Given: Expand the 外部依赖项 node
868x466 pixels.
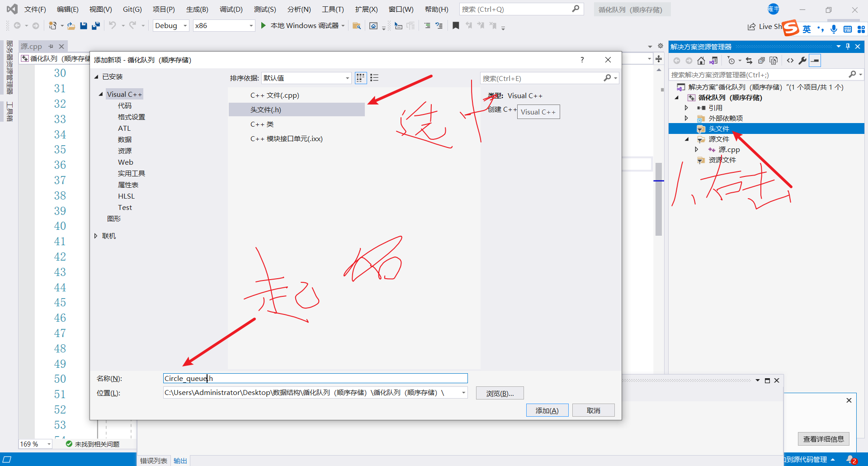Looking at the screenshot, I should (x=686, y=118).
